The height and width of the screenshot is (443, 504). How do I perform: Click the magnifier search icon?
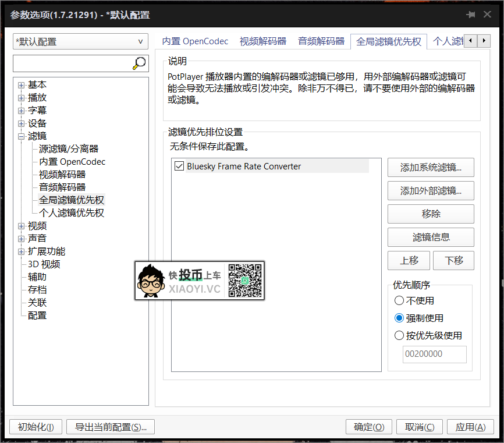139,63
